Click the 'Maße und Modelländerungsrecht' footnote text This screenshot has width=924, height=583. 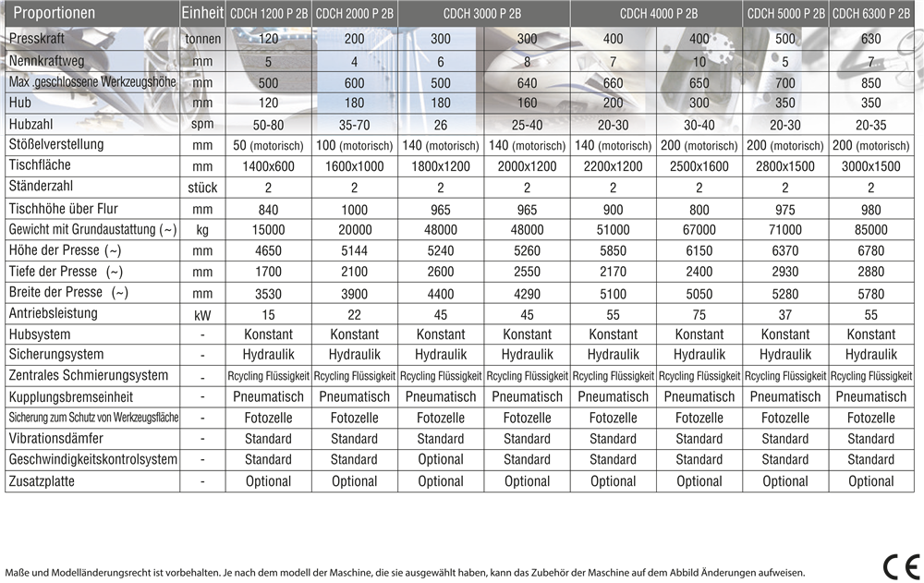(405, 573)
